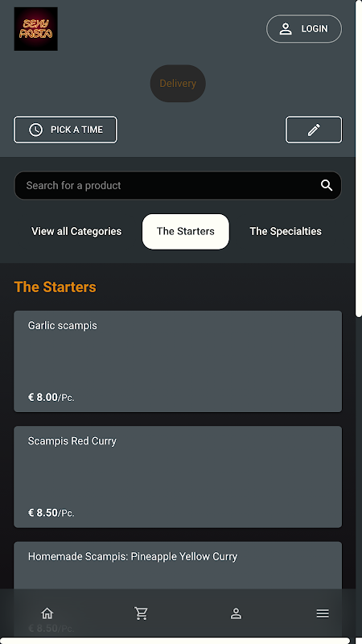Click the pencil edit button
This screenshot has height=644, width=362.
point(314,130)
